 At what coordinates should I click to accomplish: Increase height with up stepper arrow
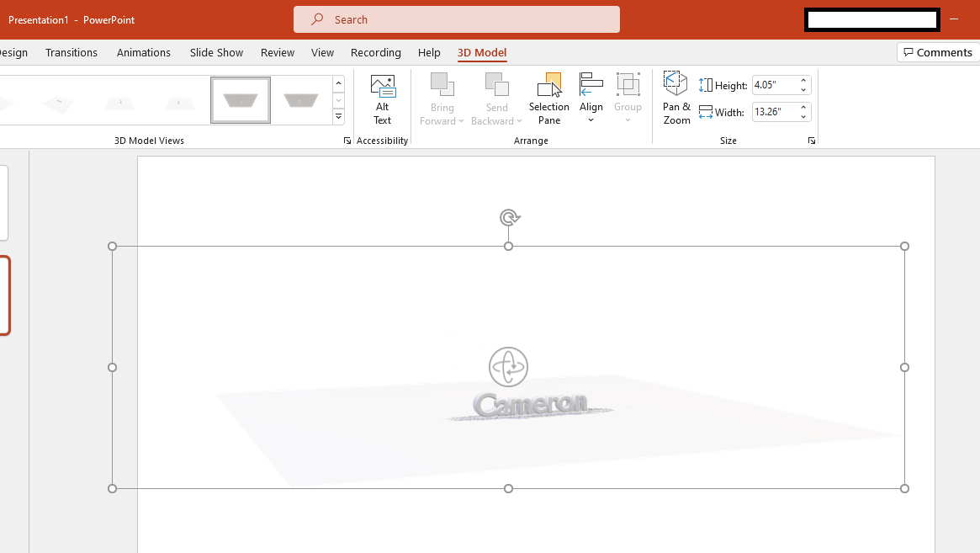coord(803,81)
